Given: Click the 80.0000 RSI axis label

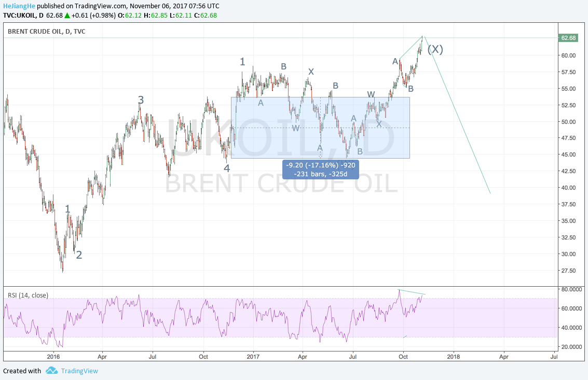Looking at the screenshot, I should [x=571, y=289].
